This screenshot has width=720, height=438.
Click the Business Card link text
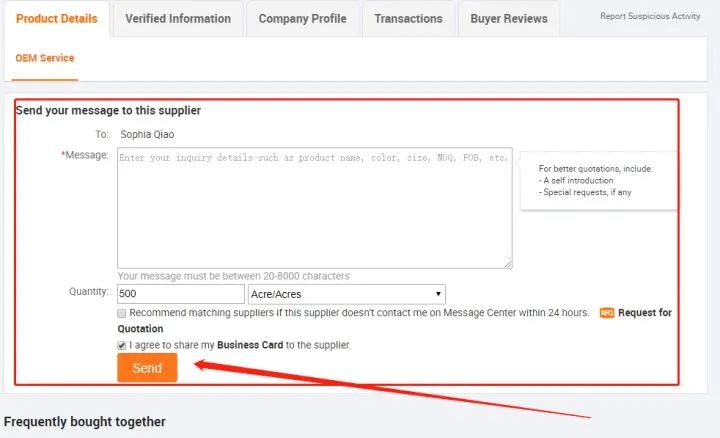pos(250,345)
